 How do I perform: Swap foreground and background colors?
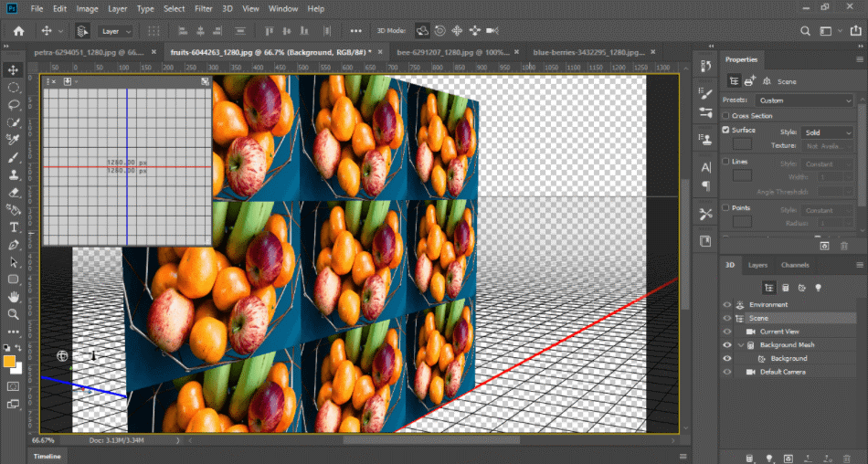pyautogui.click(x=18, y=348)
